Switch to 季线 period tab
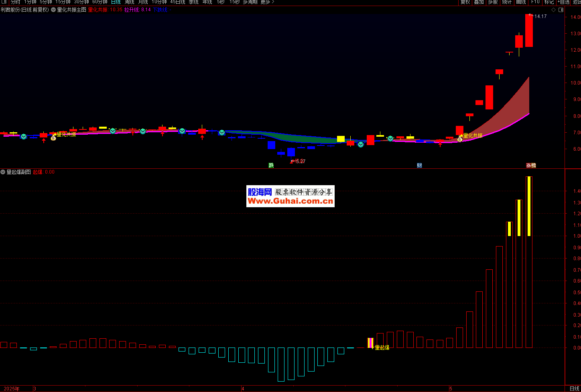Image resolution: width=581 pixels, height=392 pixels. click(193, 2)
